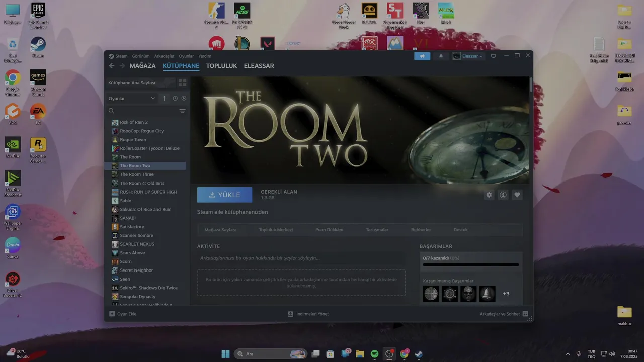Select Sekiro™: Shadows Die Twice
644x362 pixels.
point(145,288)
